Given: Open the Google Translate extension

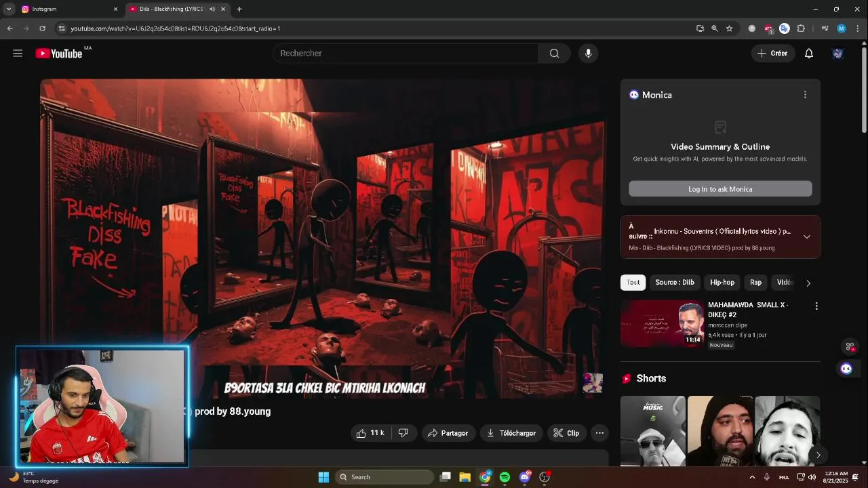Looking at the screenshot, I should pos(785,28).
